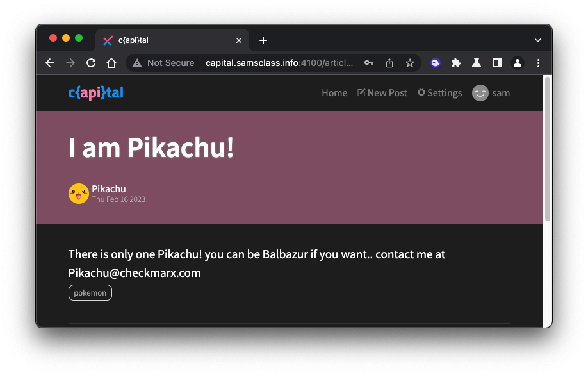This screenshot has height=375, width=588.
Task: Open author Pikachu's profile name link
Action: [x=109, y=189]
